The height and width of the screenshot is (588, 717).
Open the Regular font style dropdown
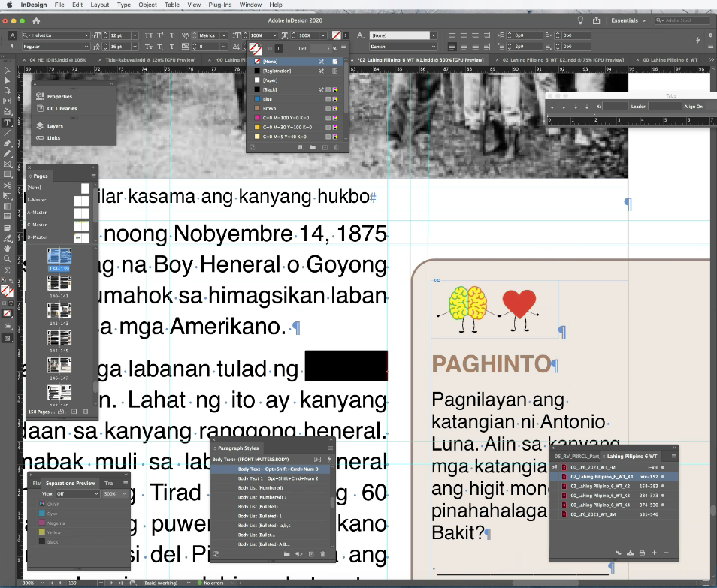(86, 47)
